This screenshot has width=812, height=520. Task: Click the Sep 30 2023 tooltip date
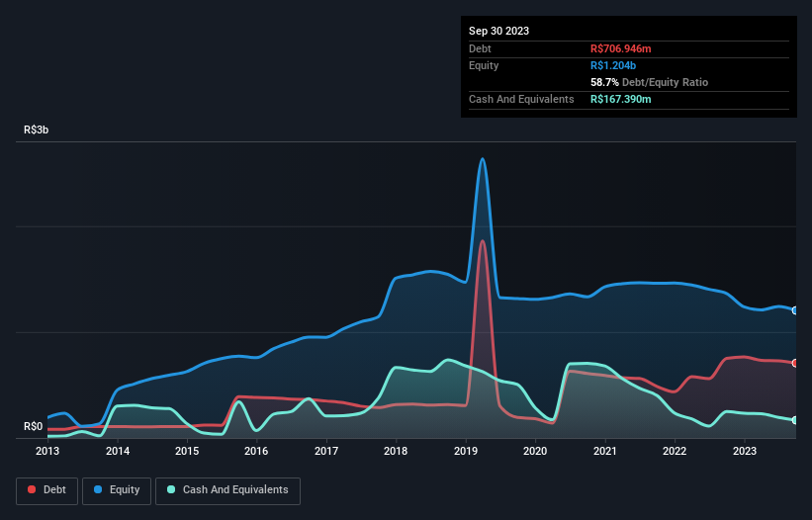(498, 31)
